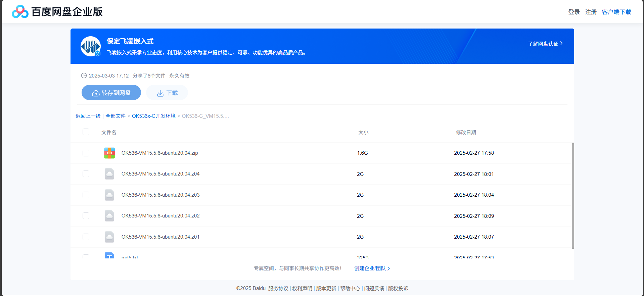Click 版权投诉 in the footer

pyautogui.click(x=398, y=288)
